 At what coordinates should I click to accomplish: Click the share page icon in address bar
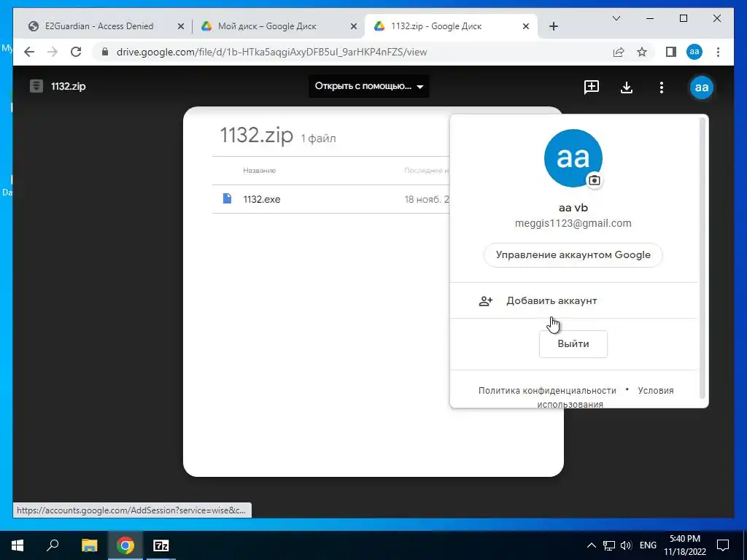[619, 52]
